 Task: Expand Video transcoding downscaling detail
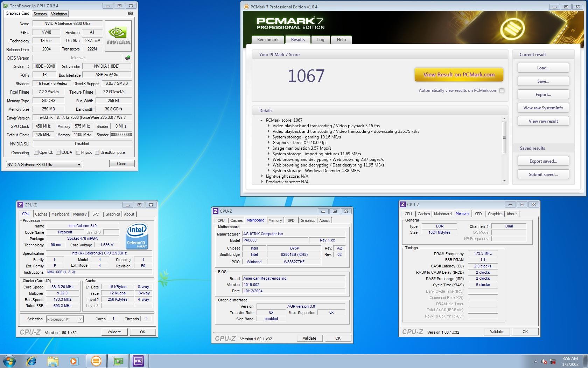(268, 131)
